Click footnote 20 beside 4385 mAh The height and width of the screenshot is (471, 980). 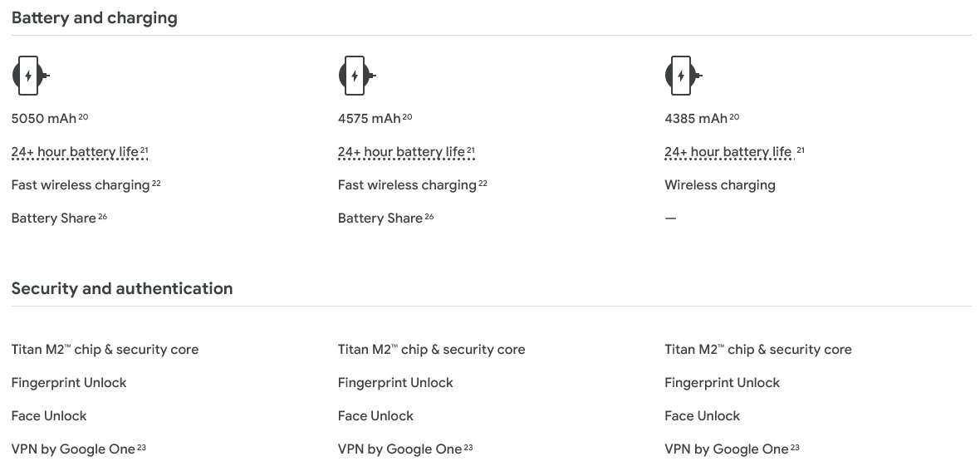pos(734,116)
